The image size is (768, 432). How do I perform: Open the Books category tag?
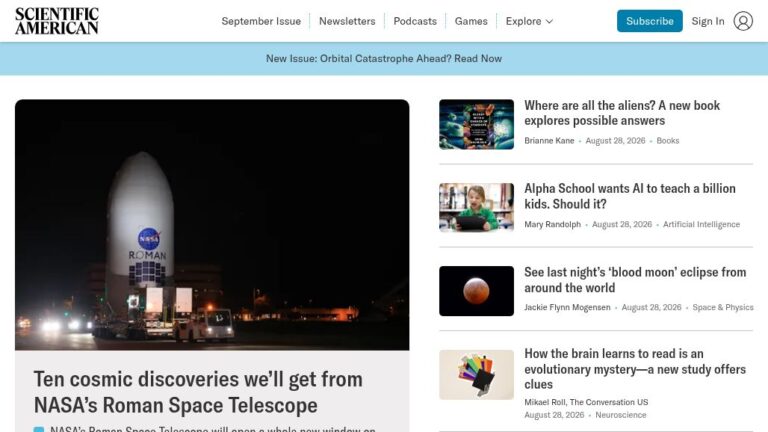click(x=668, y=141)
